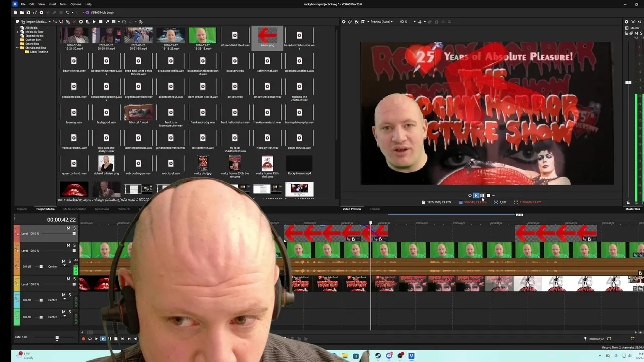
Task: Toggle preview grid overlay icon
Action: 420,22
